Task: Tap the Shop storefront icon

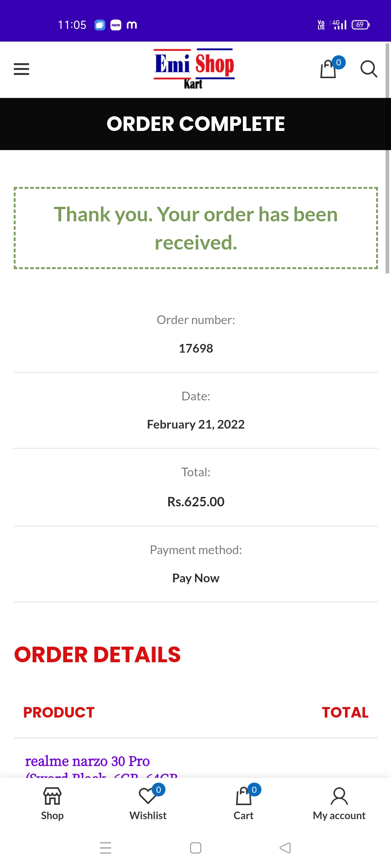Action: pos(52,796)
